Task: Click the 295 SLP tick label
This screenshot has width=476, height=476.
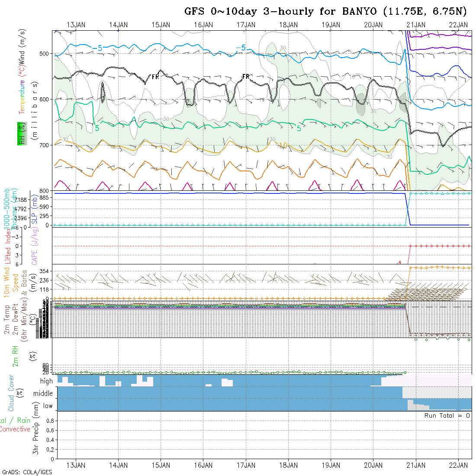Action: pos(44,216)
